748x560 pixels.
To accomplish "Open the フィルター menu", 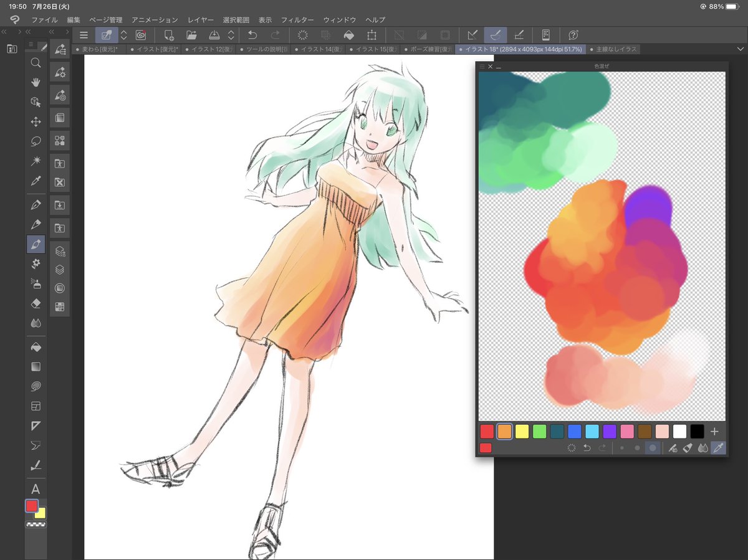I will point(297,20).
